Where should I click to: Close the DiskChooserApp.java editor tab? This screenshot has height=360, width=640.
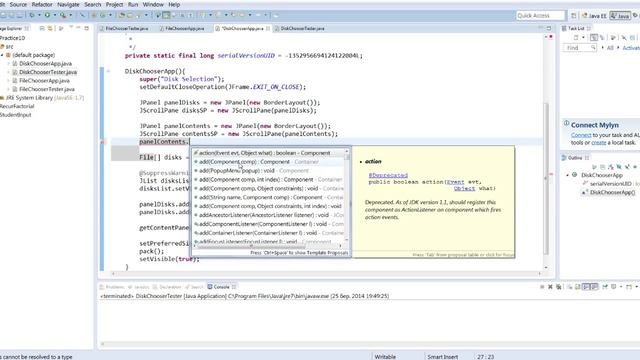point(268,29)
